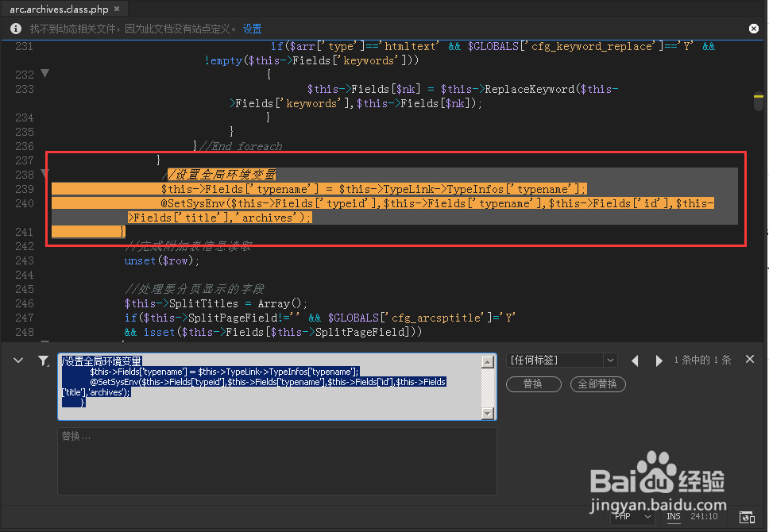
Task: Open the PHP language dropdown in status bar
Action: (632, 516)
